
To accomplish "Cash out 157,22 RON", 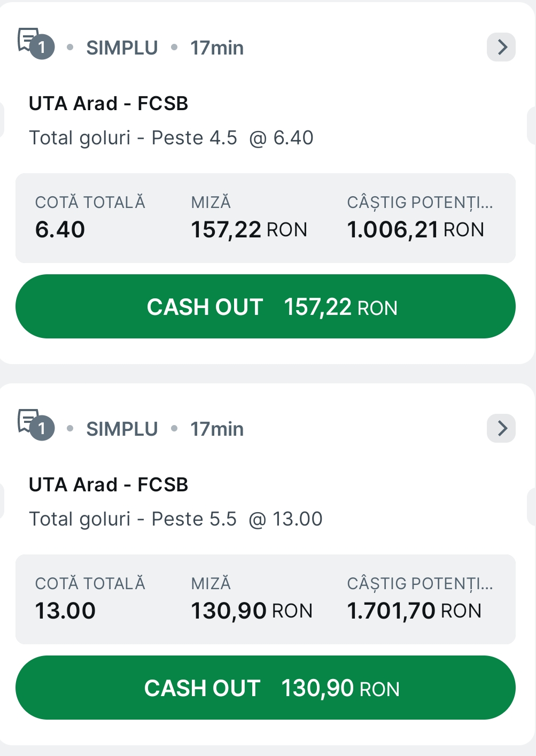I will tap(266, 307).
